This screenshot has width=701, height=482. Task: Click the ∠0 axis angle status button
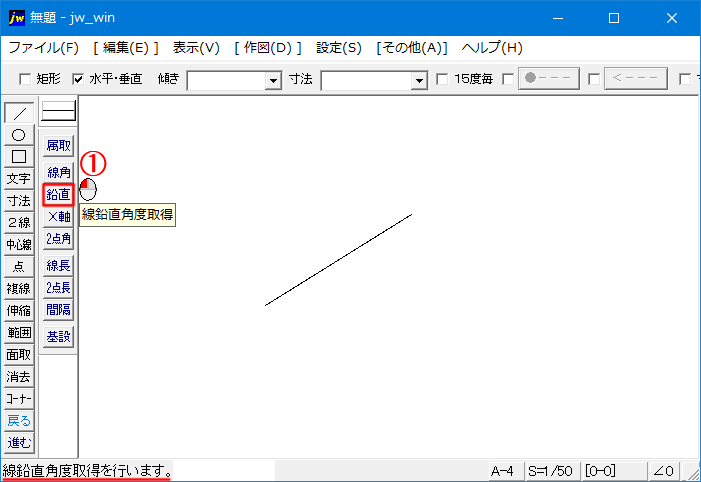663,471
